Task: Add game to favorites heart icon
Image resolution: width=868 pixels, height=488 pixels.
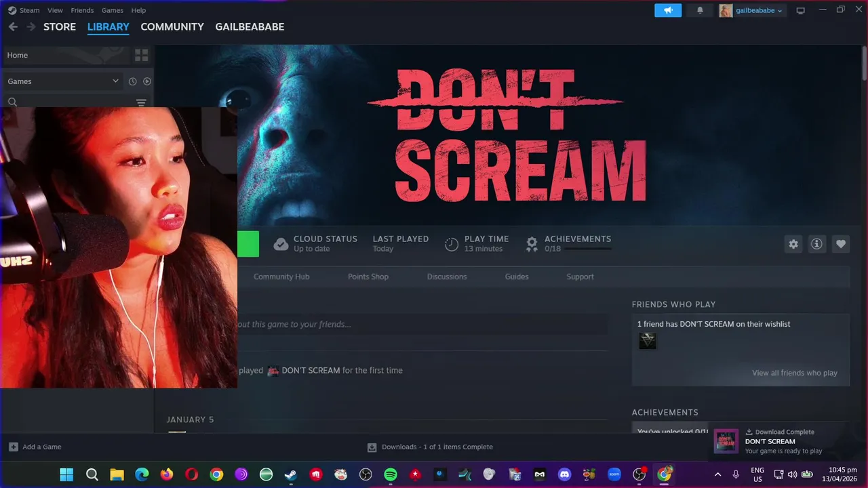Action: (x=841, y=244)
